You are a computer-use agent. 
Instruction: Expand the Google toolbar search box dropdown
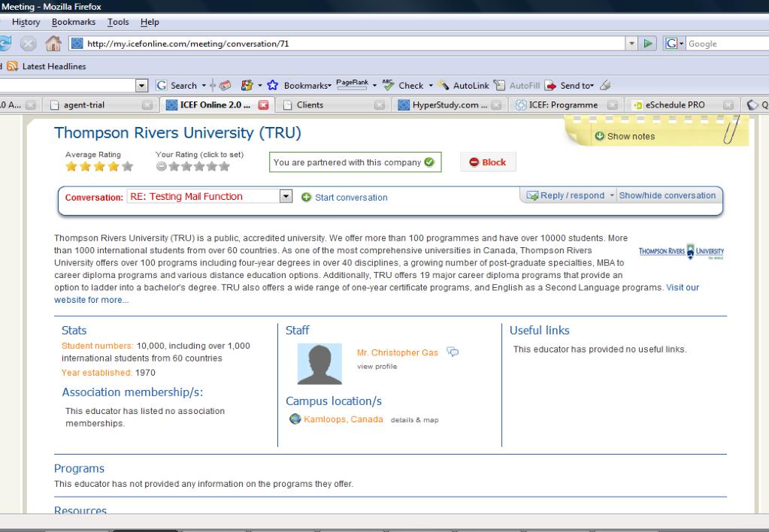click(142, 86)
